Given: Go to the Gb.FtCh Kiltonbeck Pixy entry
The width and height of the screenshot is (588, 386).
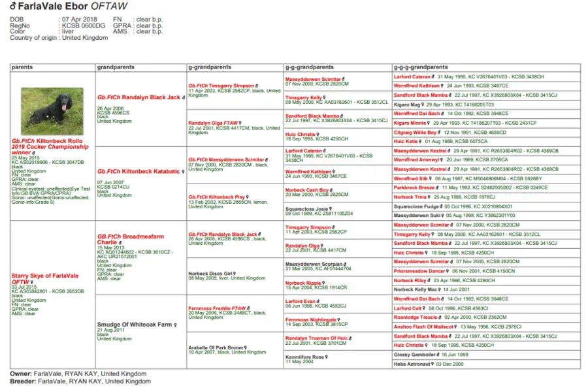Looking at the screenshot, I should (216, 197).
